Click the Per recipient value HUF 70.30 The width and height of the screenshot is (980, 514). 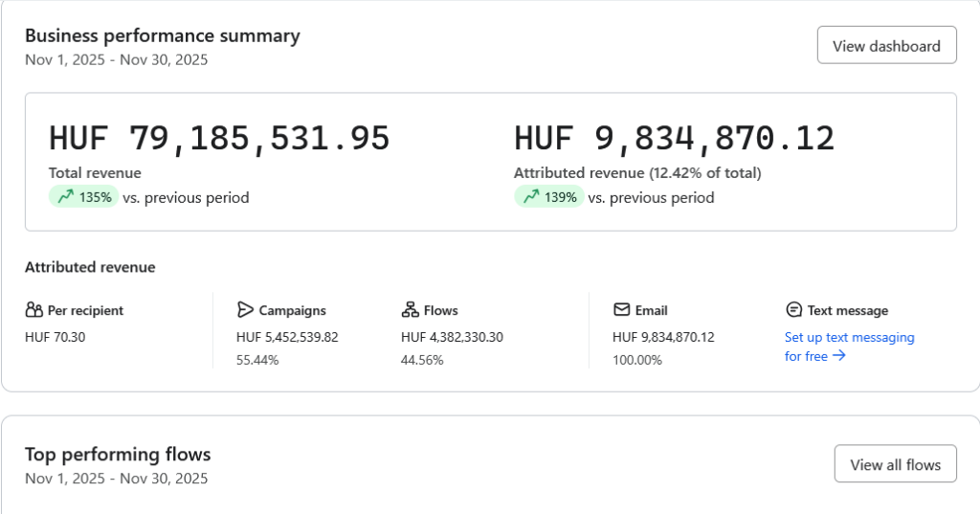pos(55,337)
